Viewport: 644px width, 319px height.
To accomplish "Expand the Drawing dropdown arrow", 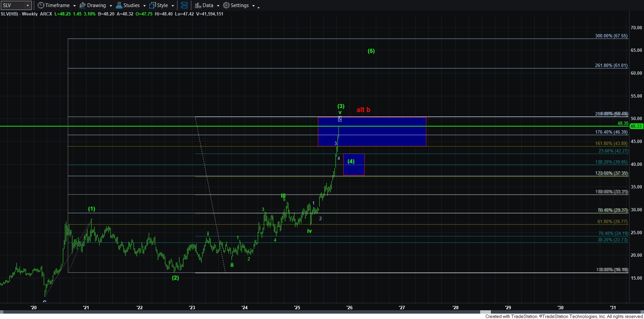I will point(111,6).
